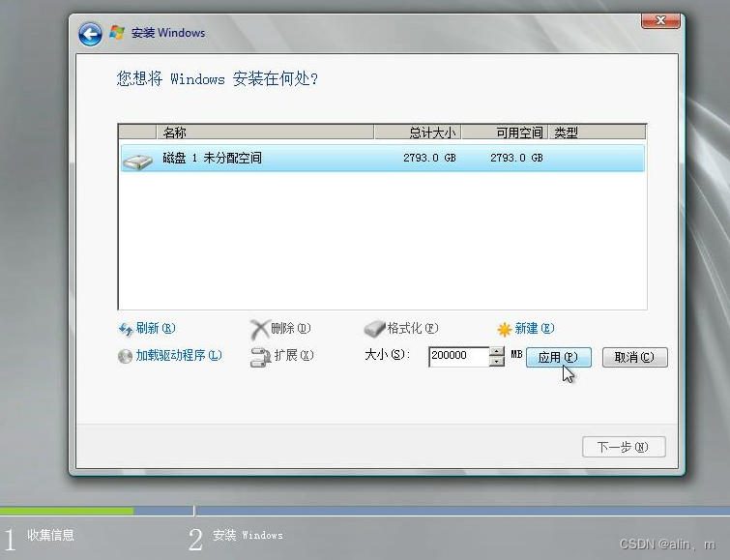
Task: Click the refresh arrows icon
Action: tap(126, 330)
